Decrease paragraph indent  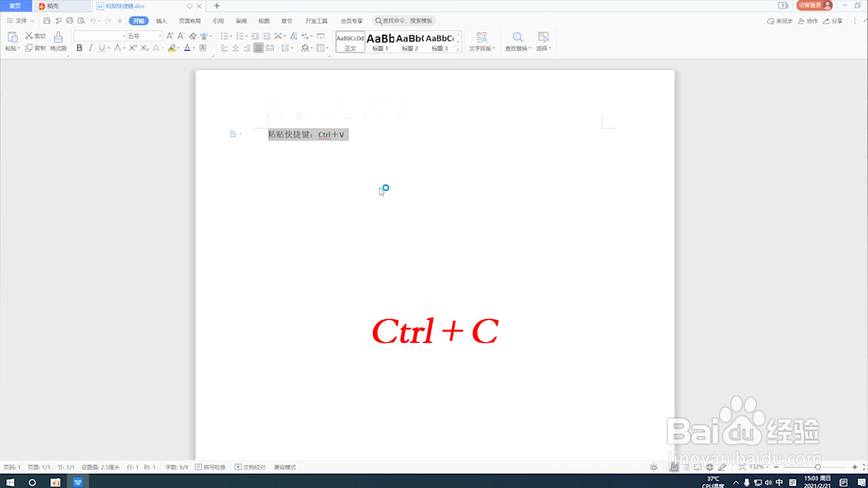click(x=255, y=36)
